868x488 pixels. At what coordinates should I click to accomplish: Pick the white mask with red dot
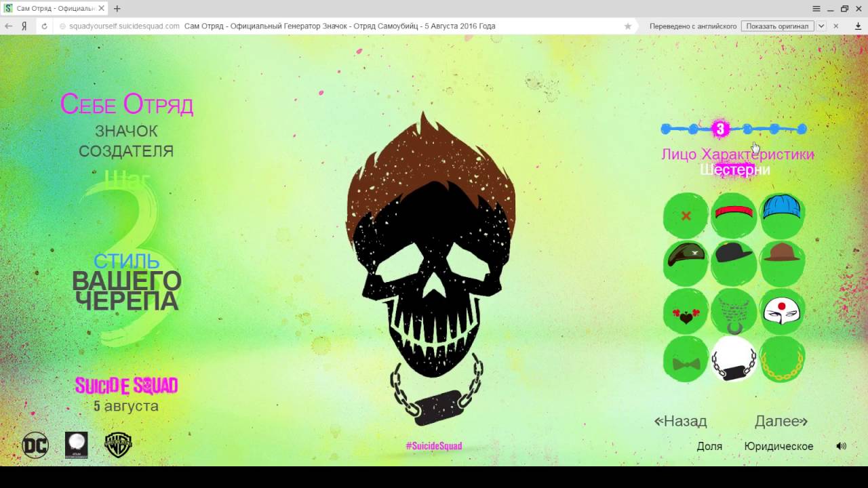782,311
